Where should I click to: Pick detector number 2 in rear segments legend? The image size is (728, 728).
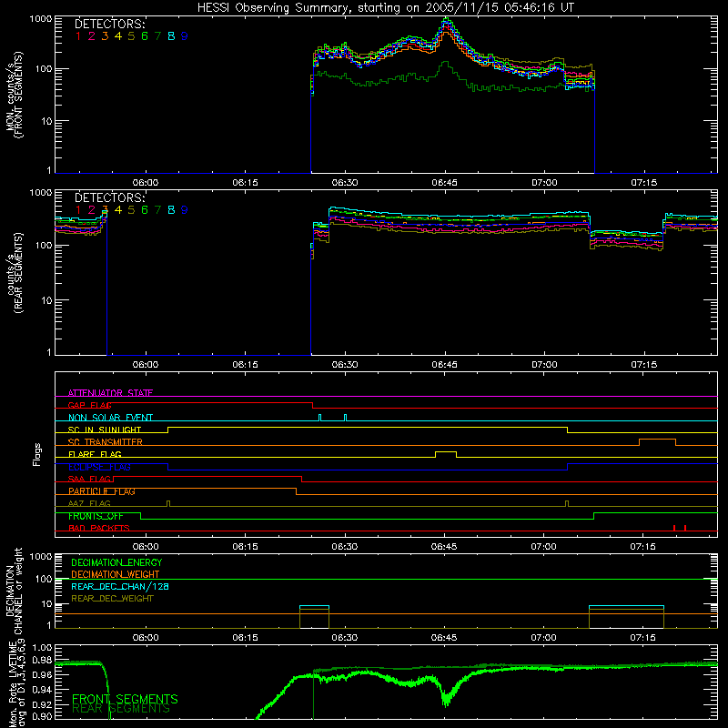tap(92, 210)
